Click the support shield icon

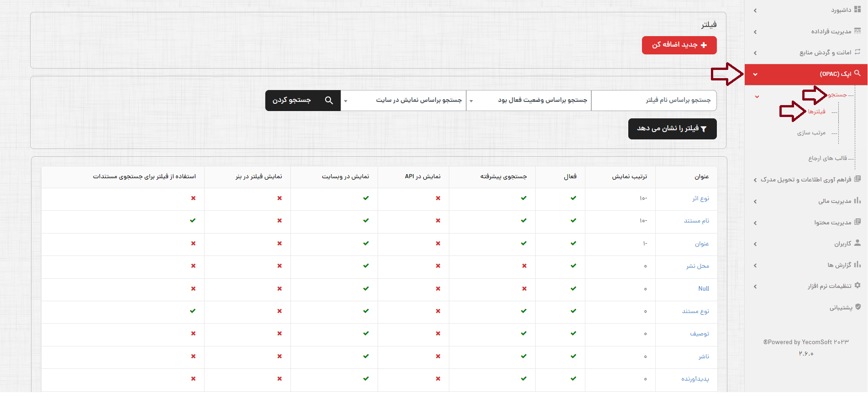coord(857,307)
